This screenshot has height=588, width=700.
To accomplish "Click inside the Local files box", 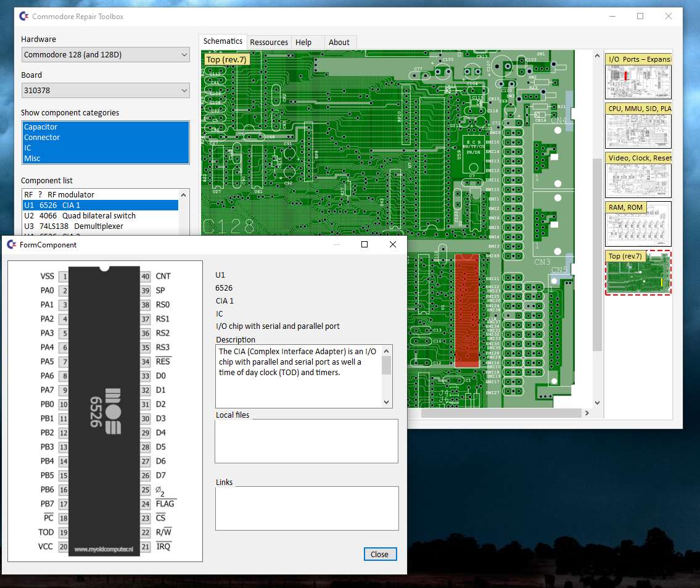I will point(307,441).
